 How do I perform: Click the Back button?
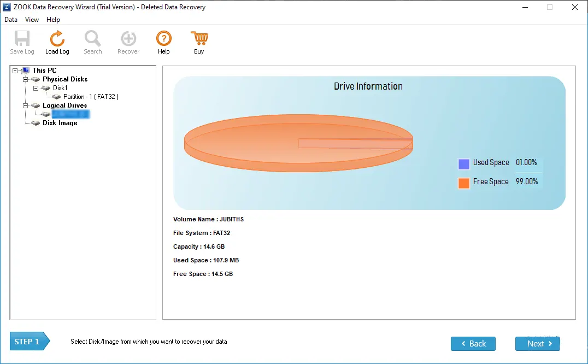473,344
